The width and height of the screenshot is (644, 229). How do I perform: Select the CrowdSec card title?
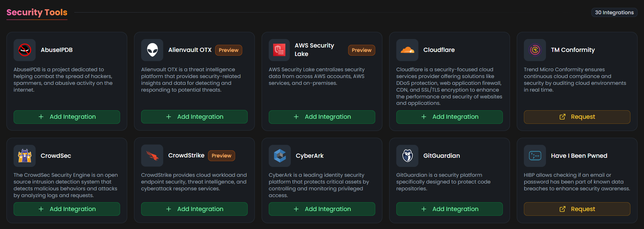(x=56, y=156)
